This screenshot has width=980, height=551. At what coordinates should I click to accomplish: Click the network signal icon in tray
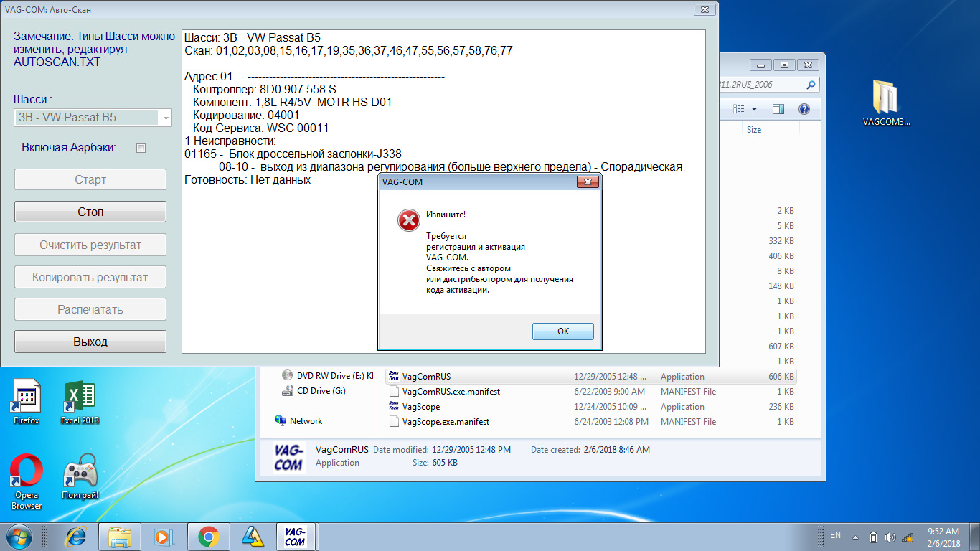coord(908,537)
